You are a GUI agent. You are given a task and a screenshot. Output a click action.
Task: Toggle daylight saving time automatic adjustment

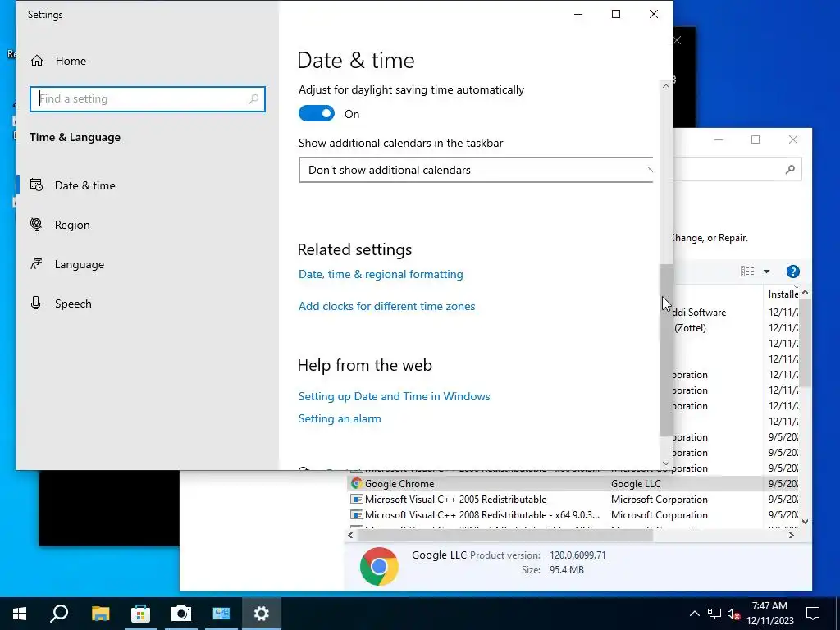317,113
